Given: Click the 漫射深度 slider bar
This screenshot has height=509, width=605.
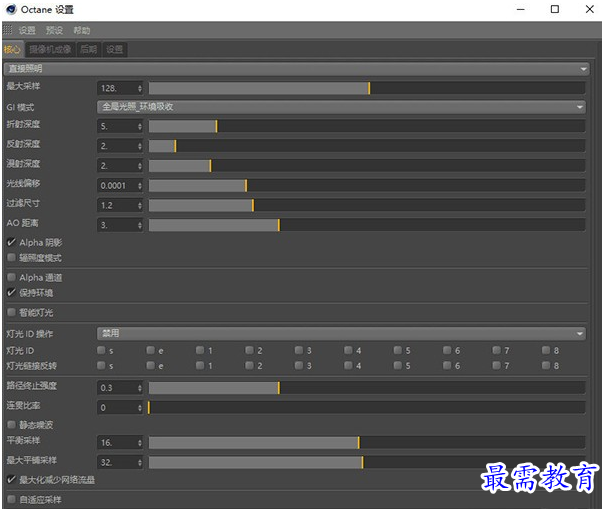Looking at the screenshot, I should 367,166.
